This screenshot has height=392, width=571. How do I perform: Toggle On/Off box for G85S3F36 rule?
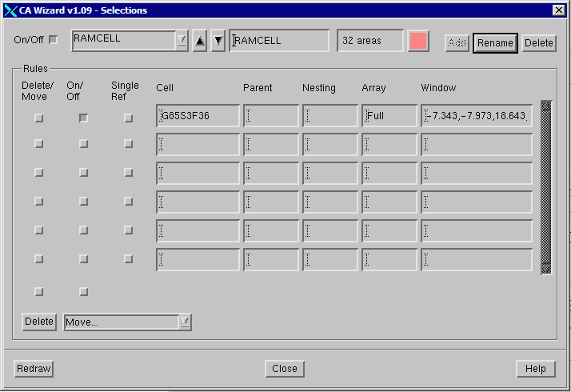[x=83, y=118]
